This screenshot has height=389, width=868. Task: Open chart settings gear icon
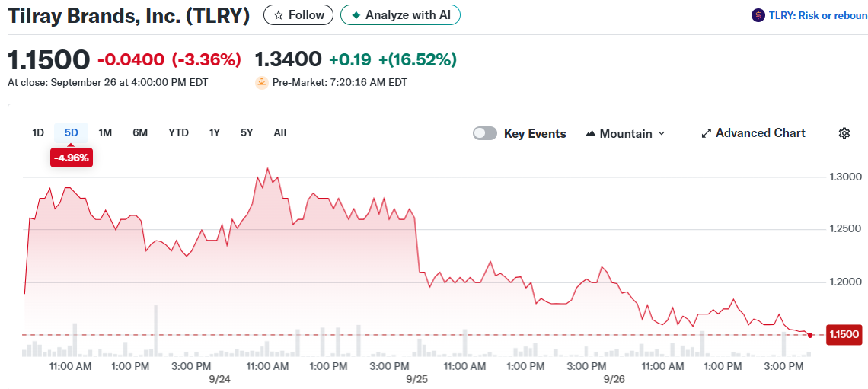(844, 133)
